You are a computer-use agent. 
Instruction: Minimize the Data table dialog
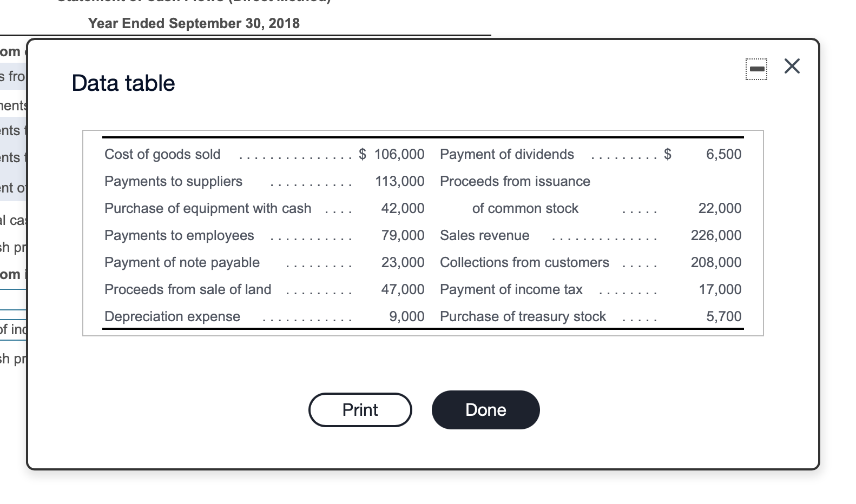point(756,67)
